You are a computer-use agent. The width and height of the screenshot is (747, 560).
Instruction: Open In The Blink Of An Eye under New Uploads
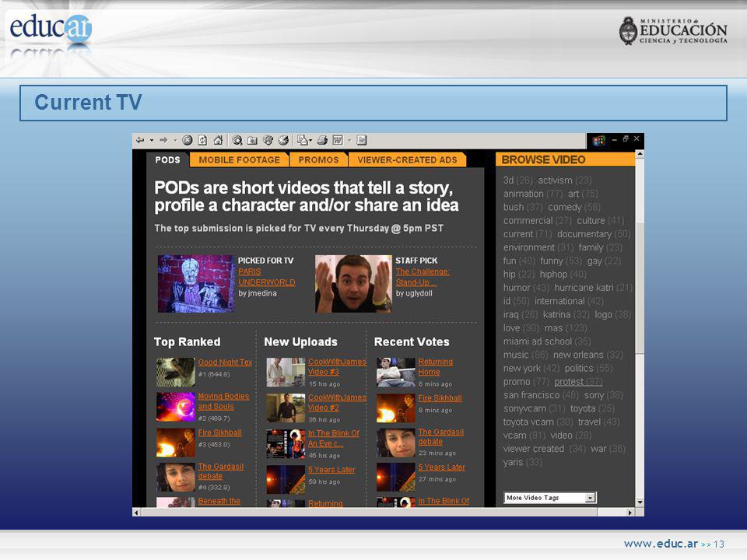coord(334,438)
